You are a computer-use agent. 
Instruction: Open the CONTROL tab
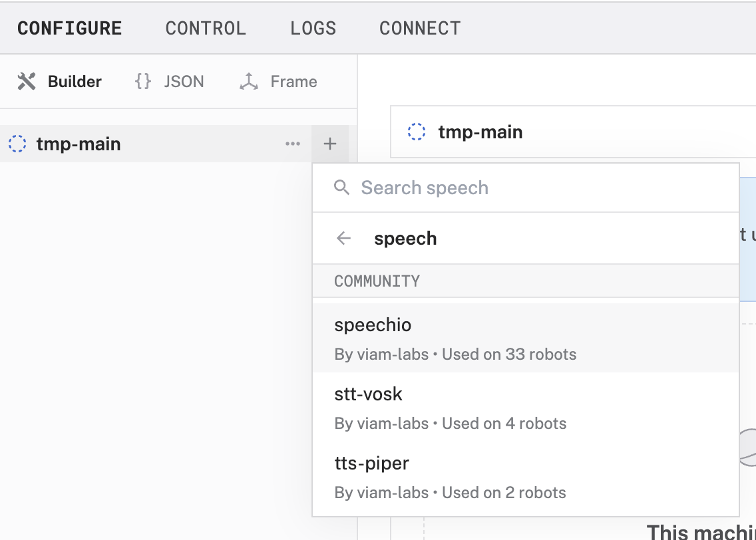point(206,29)
